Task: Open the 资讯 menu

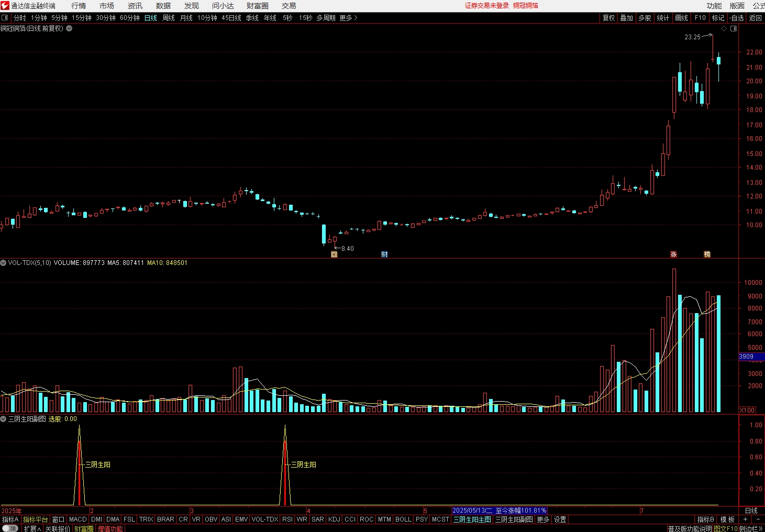Action: pyautogui.click(x=135, y=6)
